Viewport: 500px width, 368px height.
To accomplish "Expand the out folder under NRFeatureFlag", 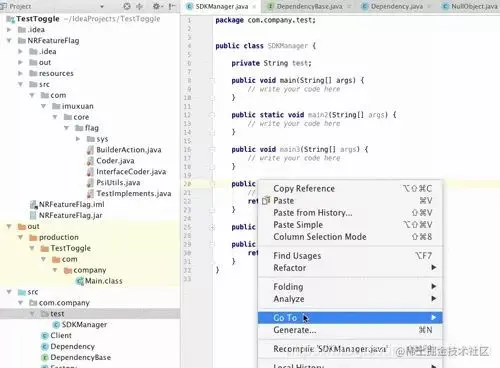I will (x=20, y=62).
